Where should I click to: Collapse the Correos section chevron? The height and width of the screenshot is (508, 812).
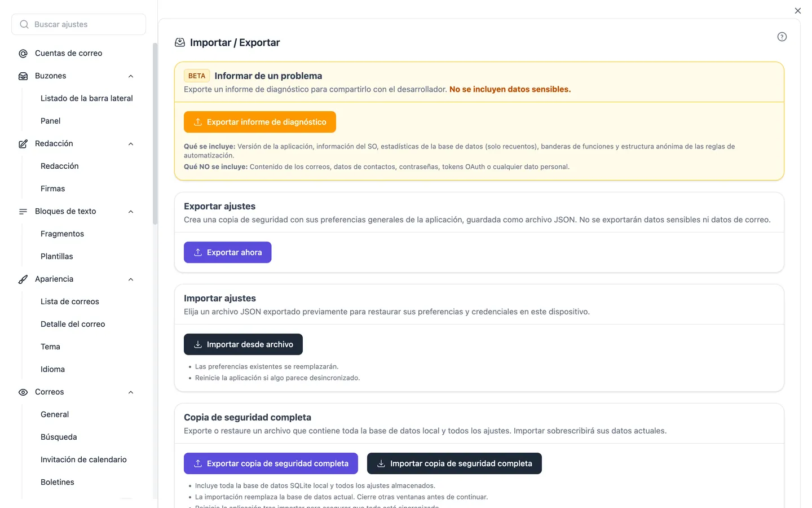tap(131, 392)
